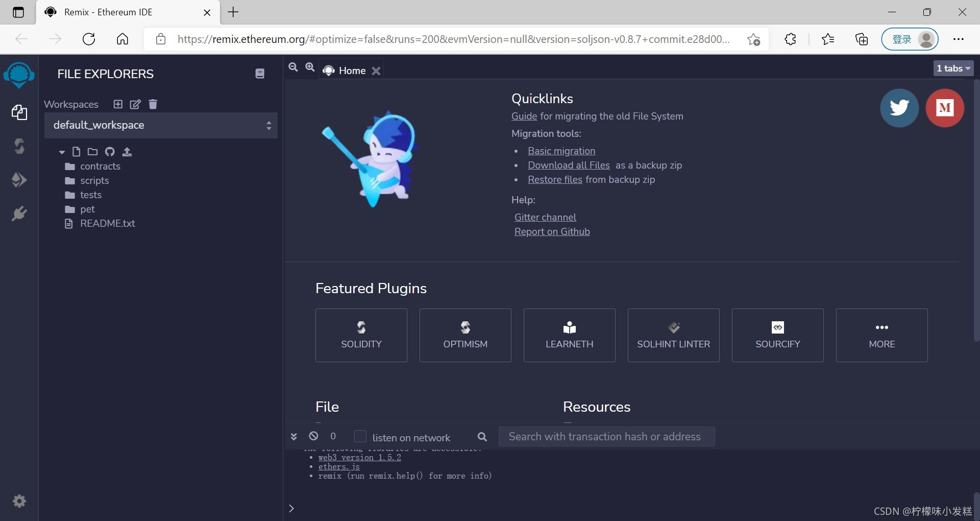
Task: Open the Gitter channel link
Action: point(545,217)
